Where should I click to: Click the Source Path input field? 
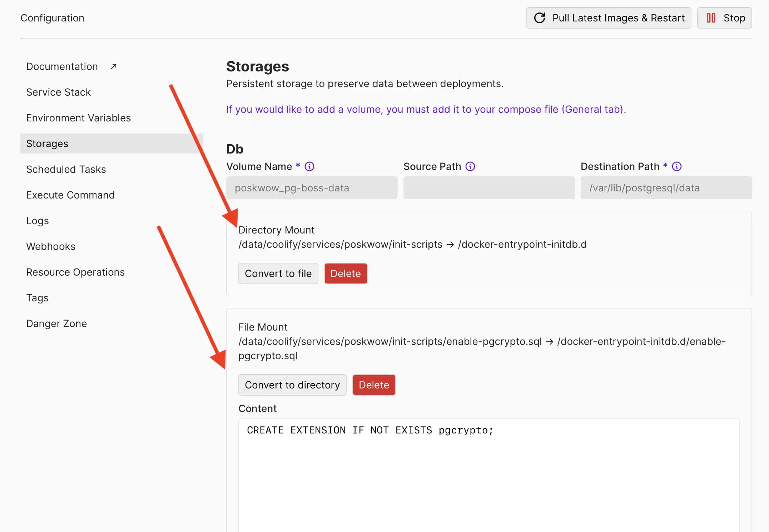click(x=488, y=188)
